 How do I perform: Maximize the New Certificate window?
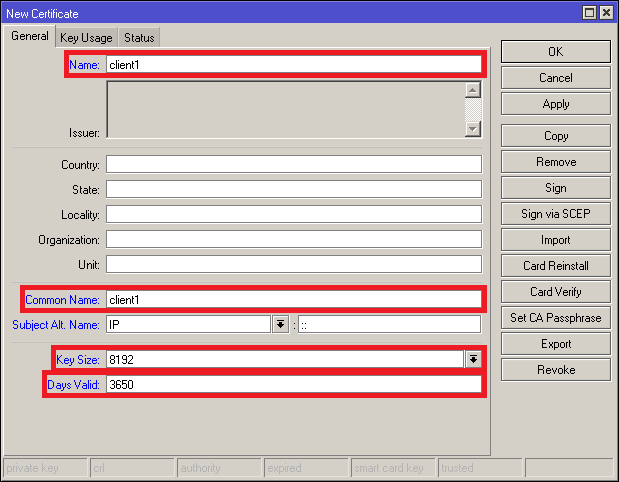click(x=590, y=13)
